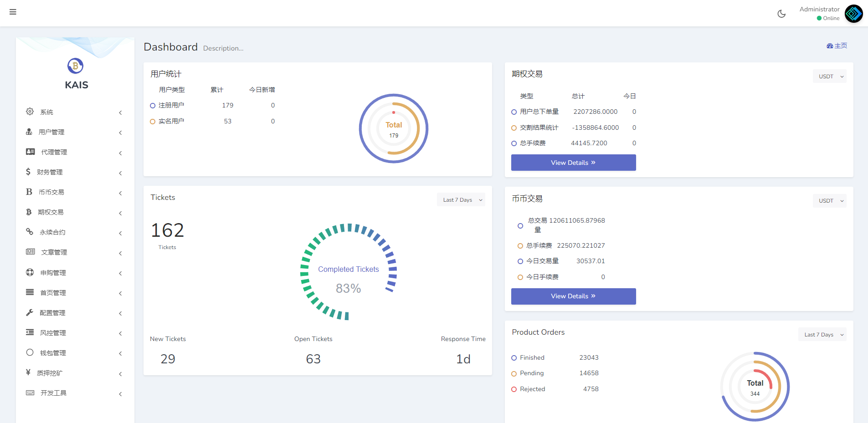Click the 主页 breadcrumb link
Screen dimensions: 868x423
[x=837, y=46]
